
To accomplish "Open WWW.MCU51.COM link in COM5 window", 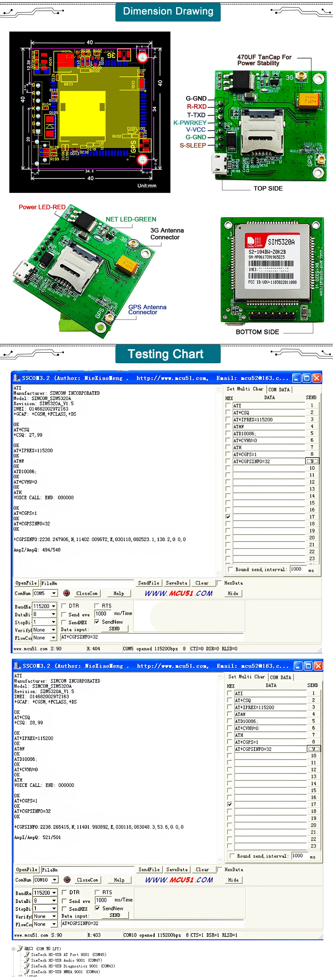I will (178, 593).
